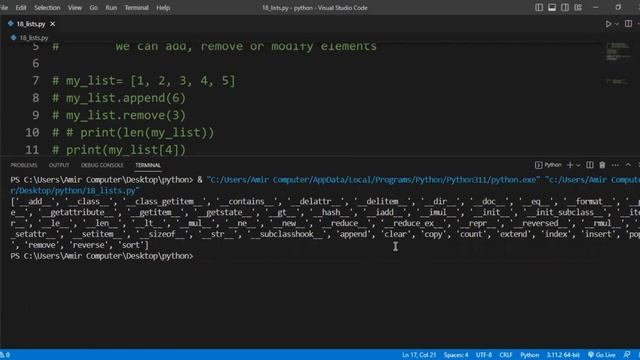640x360 pixels.
Task: Maximize panel size chevron
Action: pyautogui.click(x=628, y=165)
